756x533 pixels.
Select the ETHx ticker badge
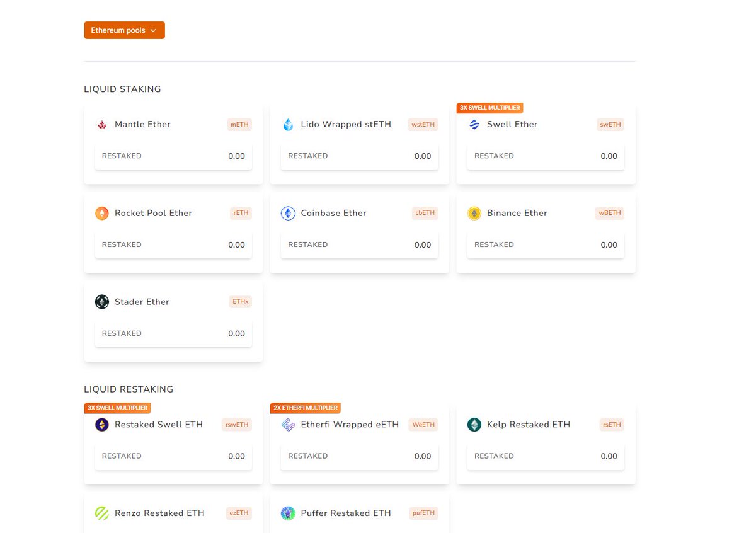[241, 302]
